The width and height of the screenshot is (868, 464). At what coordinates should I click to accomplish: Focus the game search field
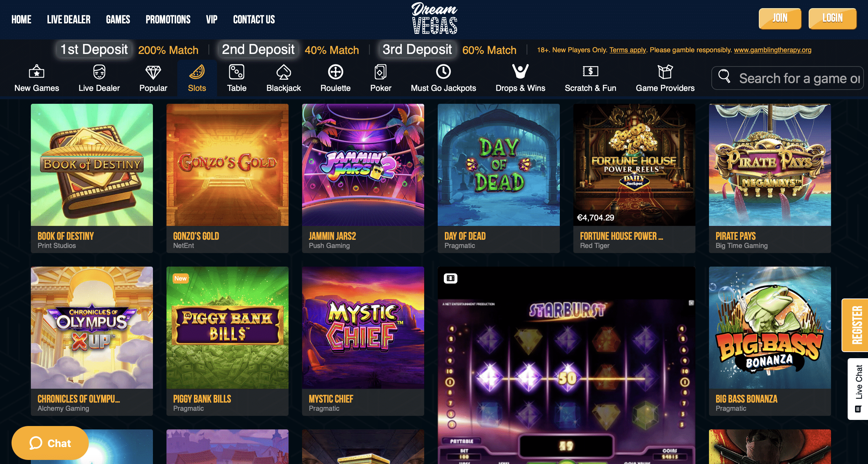787,78
